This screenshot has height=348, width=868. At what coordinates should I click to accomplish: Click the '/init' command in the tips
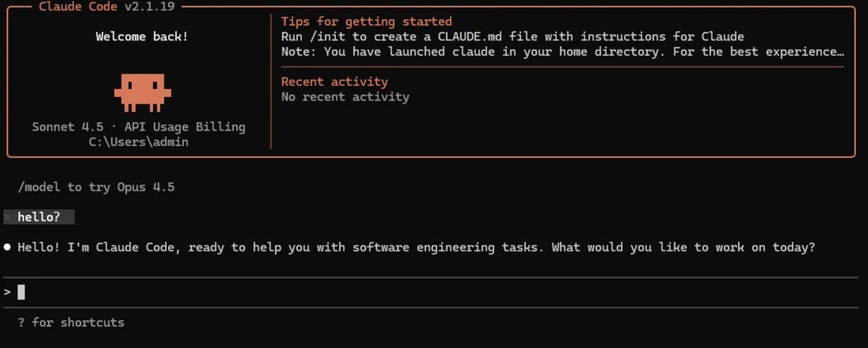click(327, 36)
